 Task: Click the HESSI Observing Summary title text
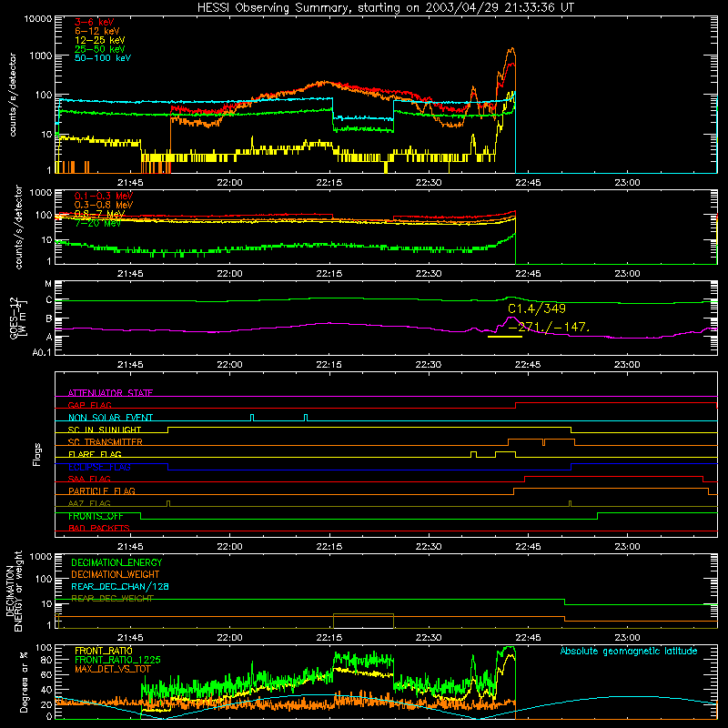tap(385, 8)
